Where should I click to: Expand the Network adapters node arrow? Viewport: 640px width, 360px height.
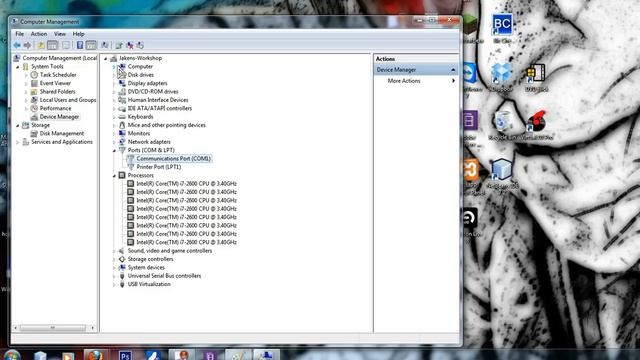click(114, 142)
